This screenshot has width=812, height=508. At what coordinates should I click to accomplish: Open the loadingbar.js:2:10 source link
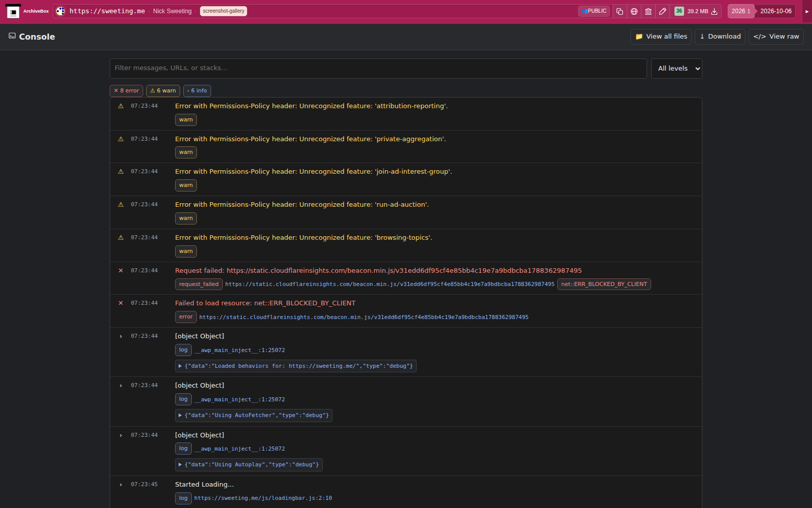(263, 498)
